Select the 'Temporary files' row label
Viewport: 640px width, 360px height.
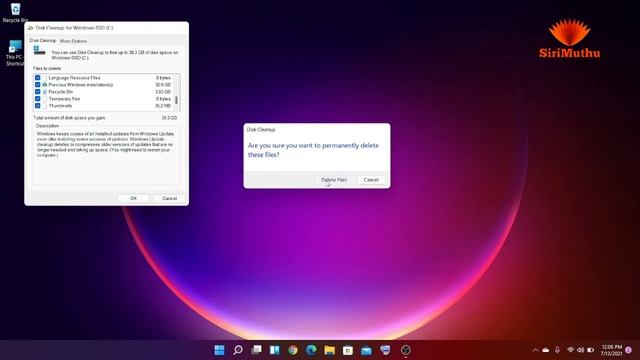(64, 99)
